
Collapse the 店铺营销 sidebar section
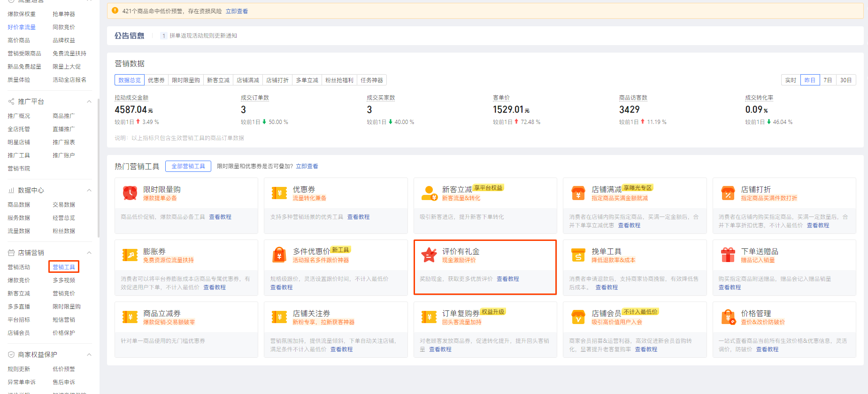89,253
